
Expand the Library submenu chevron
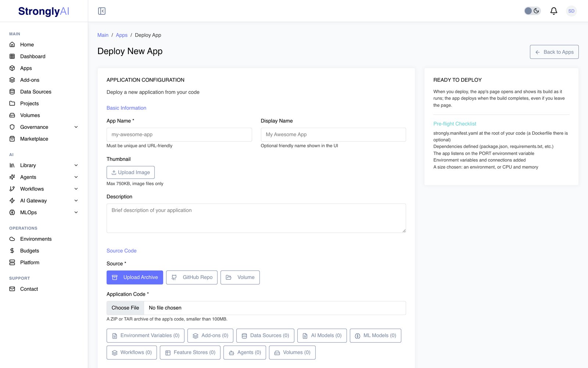point(76,165)
